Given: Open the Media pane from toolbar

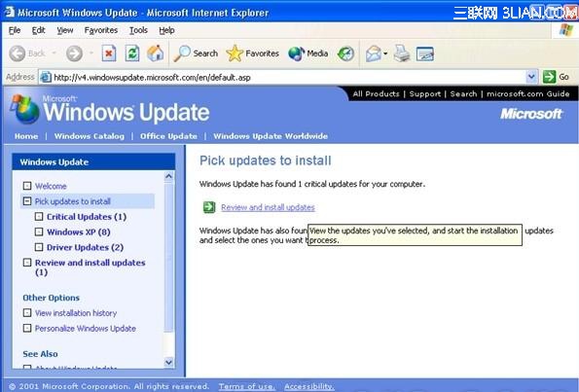Looking at the screenshot, I should pyautogui.click(x=308, y=53).
